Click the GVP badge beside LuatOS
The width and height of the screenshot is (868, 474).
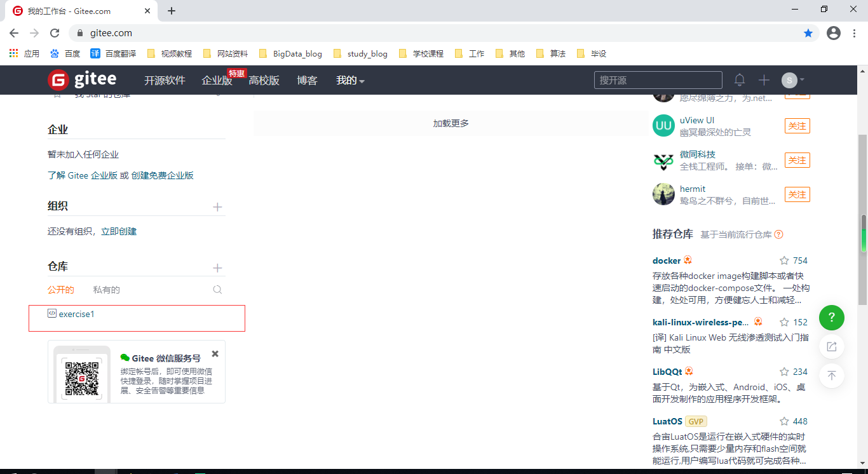(696, 421)
